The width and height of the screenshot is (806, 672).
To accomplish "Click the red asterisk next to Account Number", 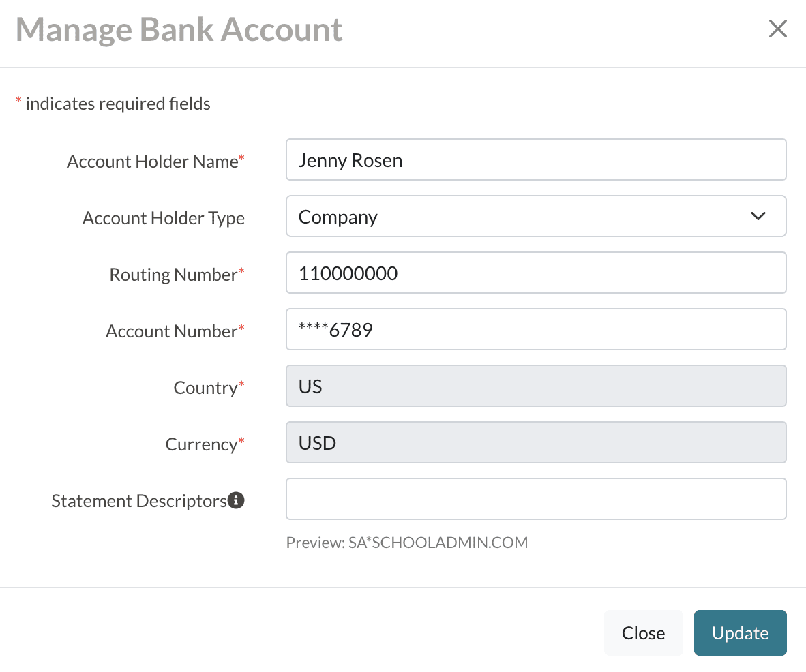I will pos(243,326).
